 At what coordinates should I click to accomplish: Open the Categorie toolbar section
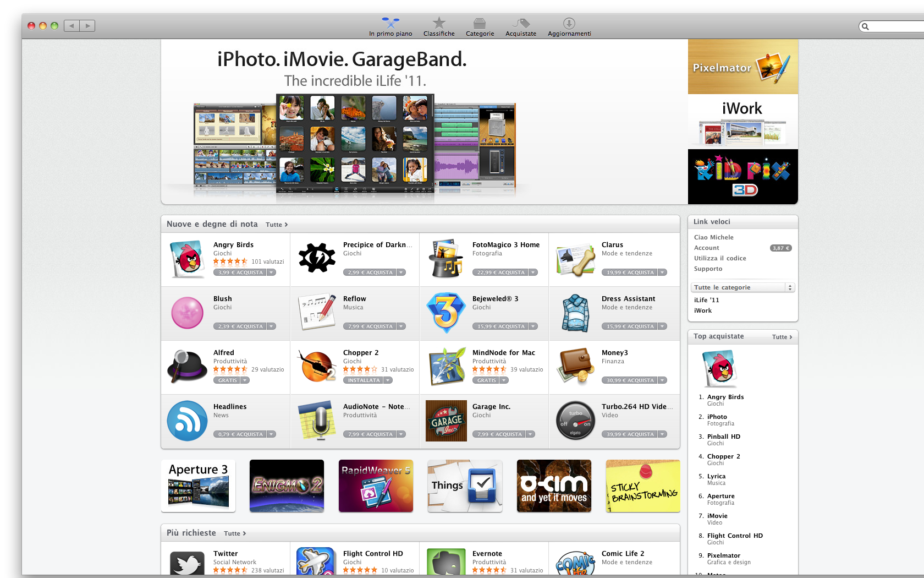[x=480, y=27]
